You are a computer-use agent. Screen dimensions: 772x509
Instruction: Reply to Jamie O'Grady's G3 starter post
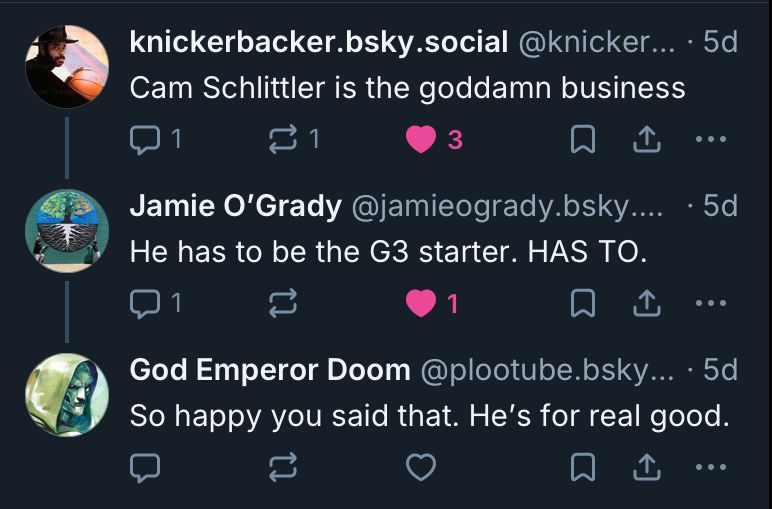pos(145,303)
